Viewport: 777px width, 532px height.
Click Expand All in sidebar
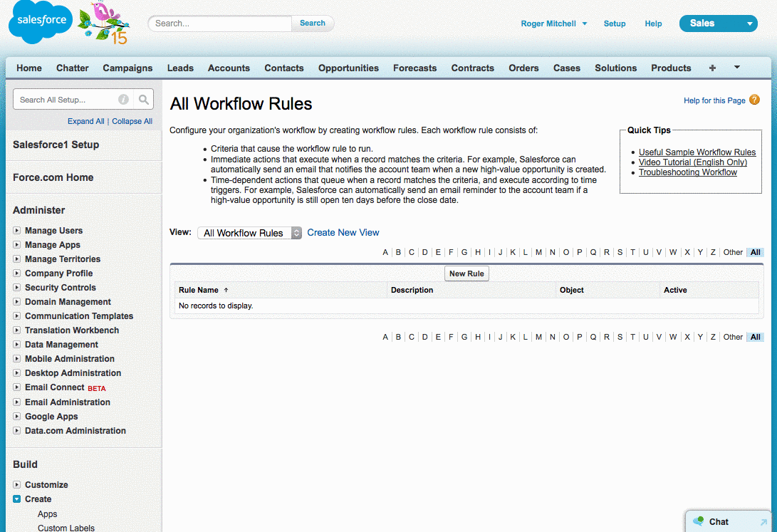pyautogui.click(x=85, y=121)
